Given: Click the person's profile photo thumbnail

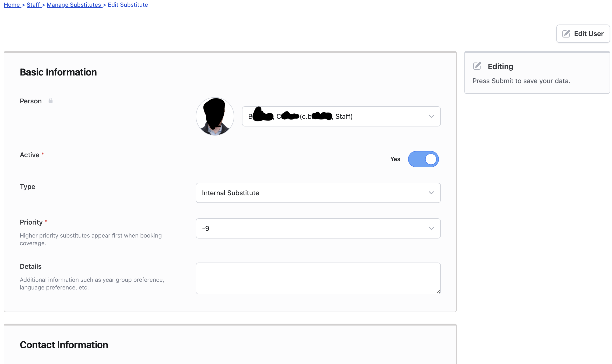Looking at the screenshot, I should [215, 116].
